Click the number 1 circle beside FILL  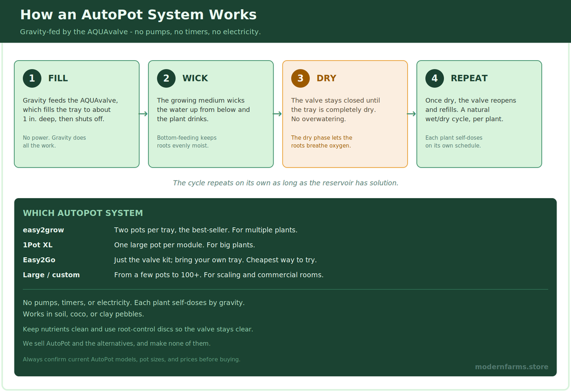click(32, 78)
